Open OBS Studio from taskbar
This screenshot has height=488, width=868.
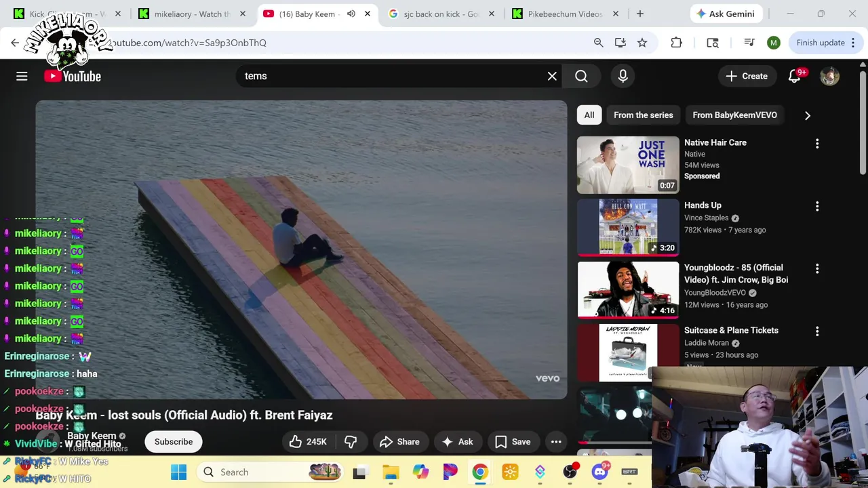coord(570,472)
